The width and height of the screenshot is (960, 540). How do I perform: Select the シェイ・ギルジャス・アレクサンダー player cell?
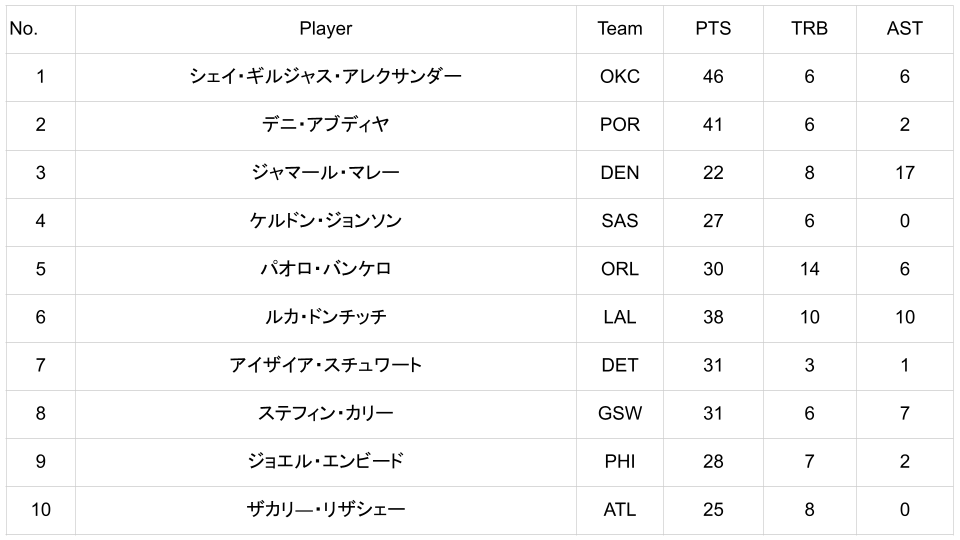[325, 77]
